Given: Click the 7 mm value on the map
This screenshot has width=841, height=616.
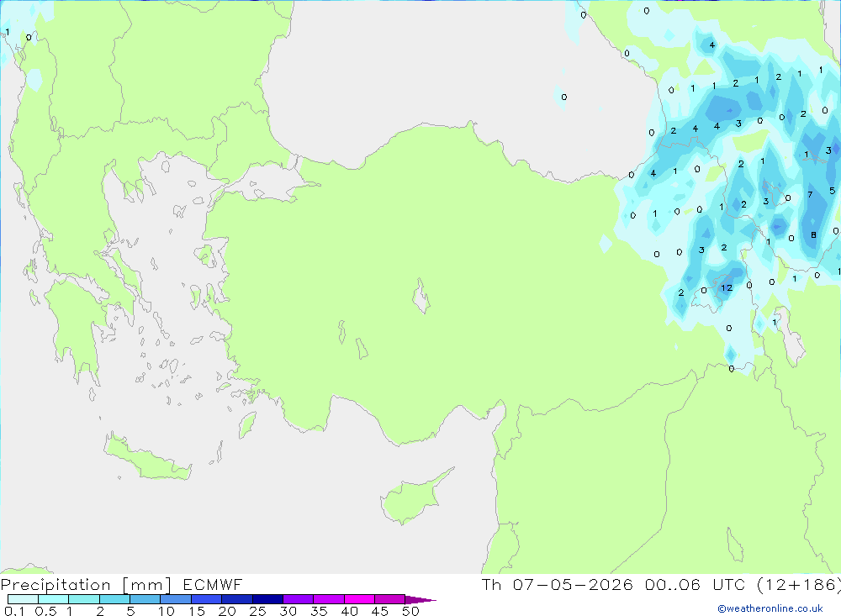Looking at the screenshot, I should [x=810, y=195].
